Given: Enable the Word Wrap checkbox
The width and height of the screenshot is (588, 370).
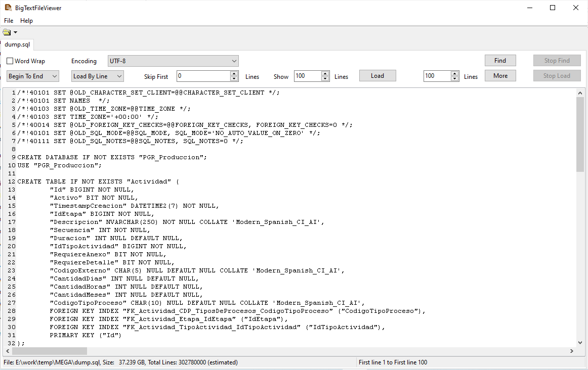Looking at the screenshot, I should coord(10,61).
